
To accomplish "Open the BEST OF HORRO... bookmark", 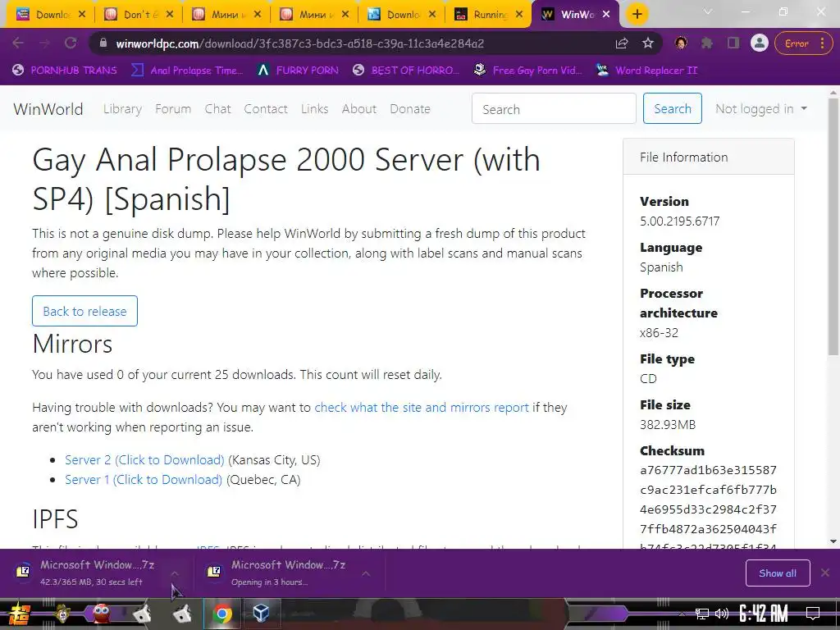I will click(x=406, y=71).
